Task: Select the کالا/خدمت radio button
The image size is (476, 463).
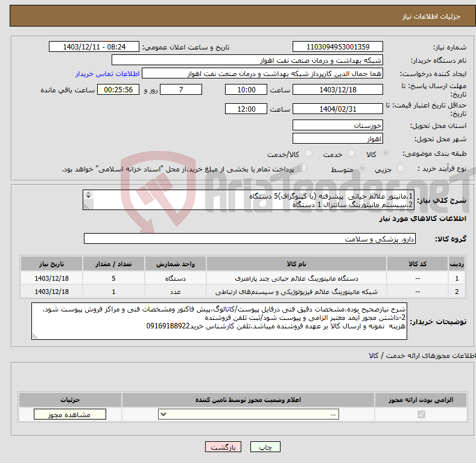Action: pyautogui.click(x=308, y=153)
